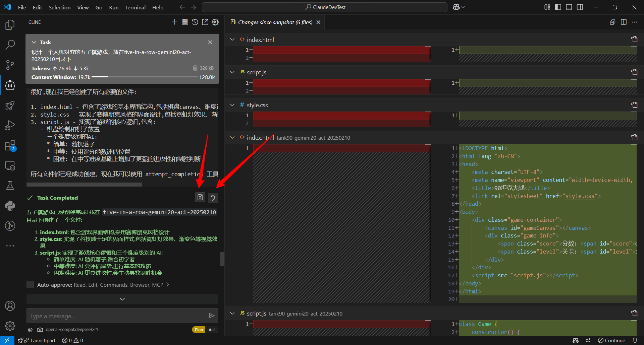
Task: Click the see new changes button
Action: 200,198
